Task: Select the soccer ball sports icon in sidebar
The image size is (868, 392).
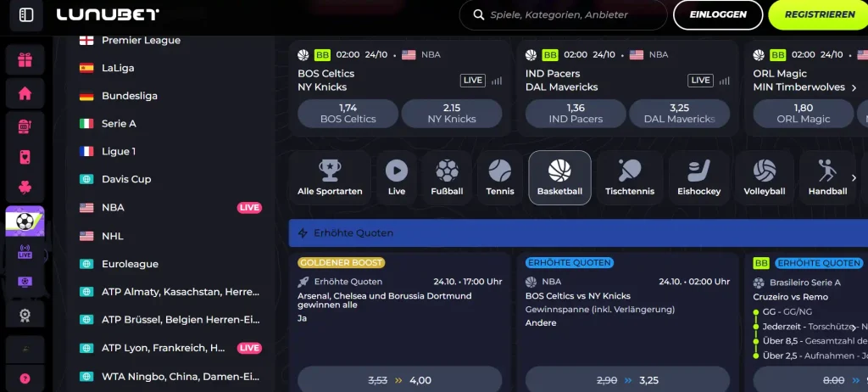Action: 25,221
